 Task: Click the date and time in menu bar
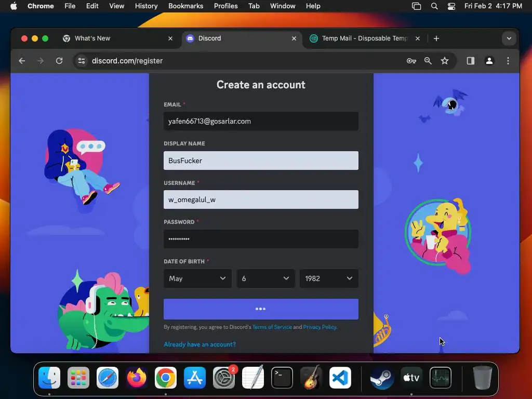coord(493,6)
